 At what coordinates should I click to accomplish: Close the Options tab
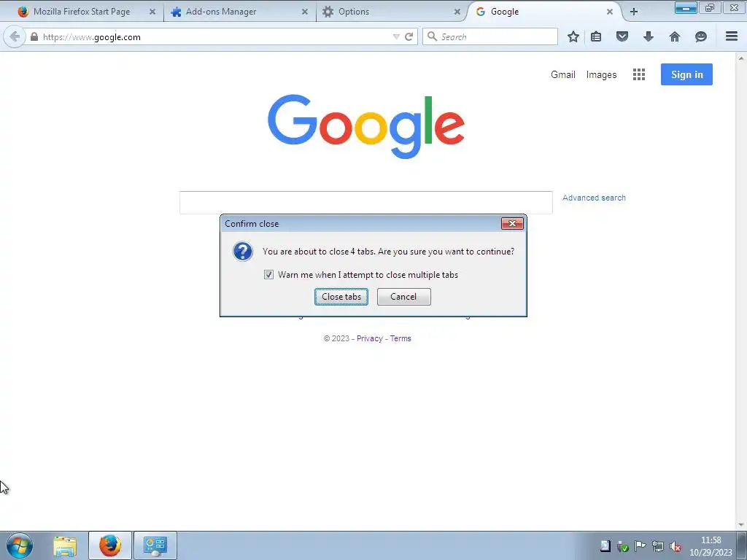click(x=457, y=12)
